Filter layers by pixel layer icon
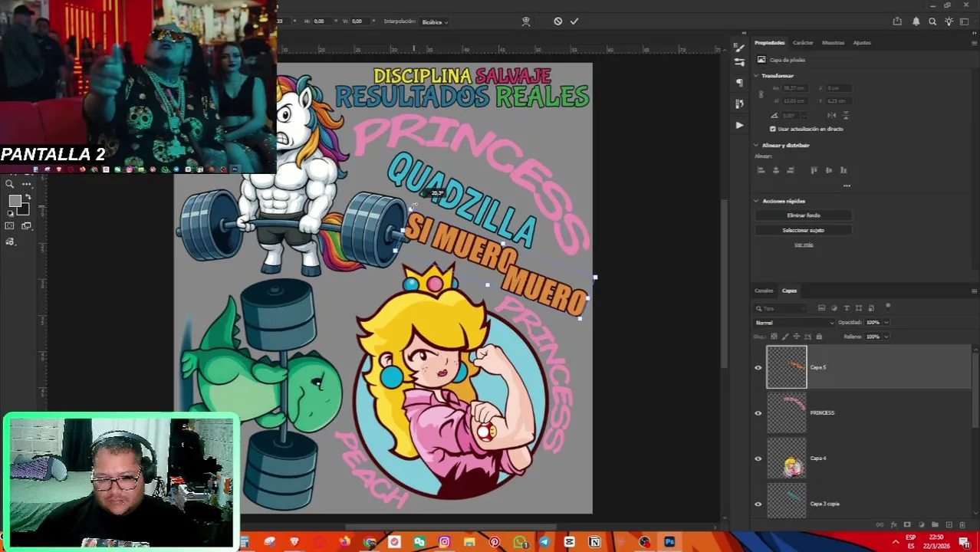 (822, 308)
